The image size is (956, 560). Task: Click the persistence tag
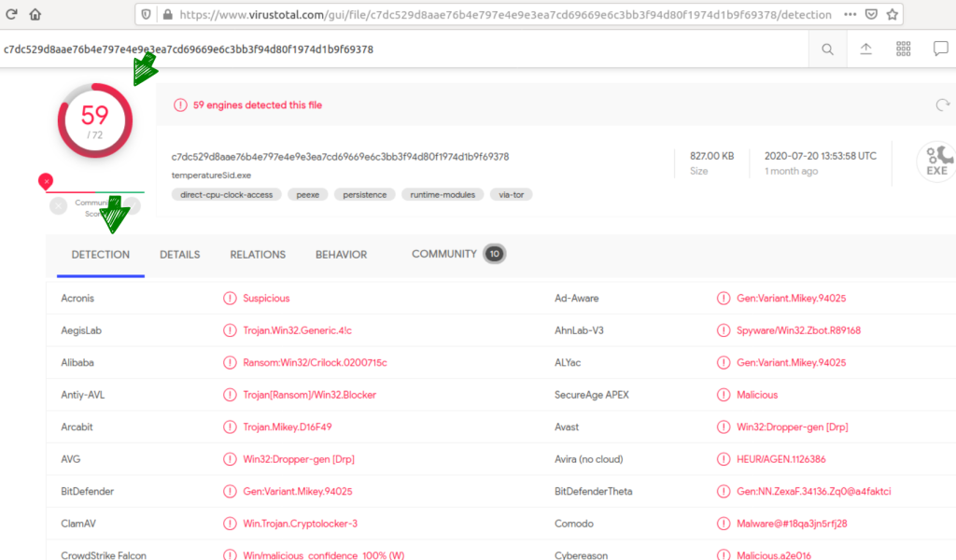[x=365, y=195]
